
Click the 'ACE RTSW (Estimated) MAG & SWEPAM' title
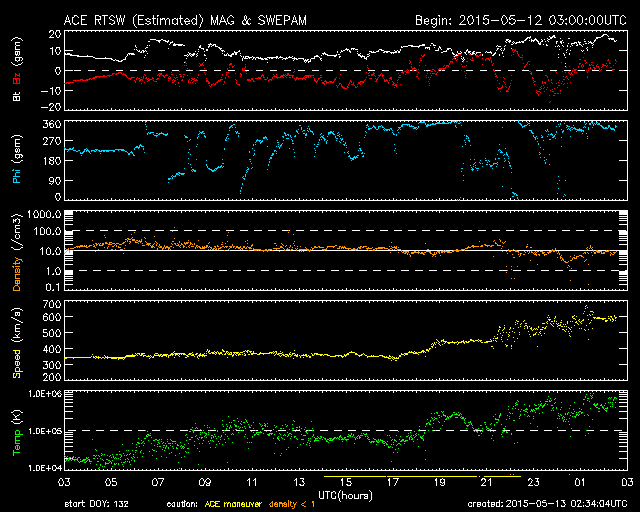[x=185, y=20]
